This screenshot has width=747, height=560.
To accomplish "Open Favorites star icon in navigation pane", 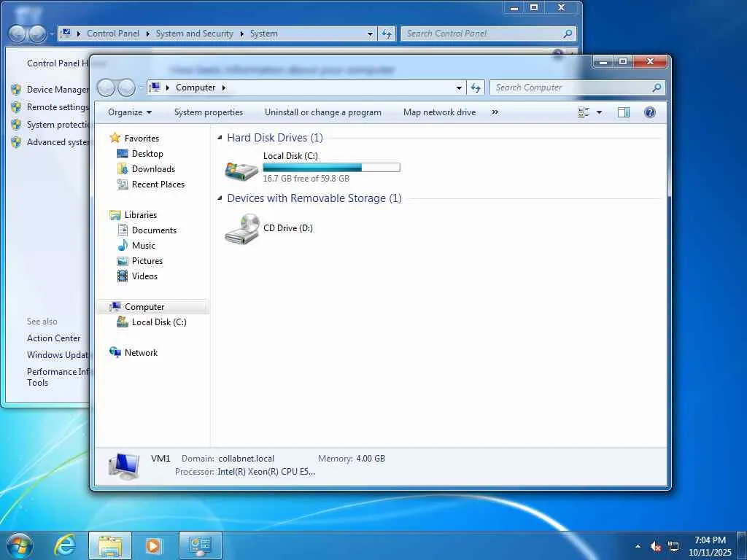I will (115, 138).
